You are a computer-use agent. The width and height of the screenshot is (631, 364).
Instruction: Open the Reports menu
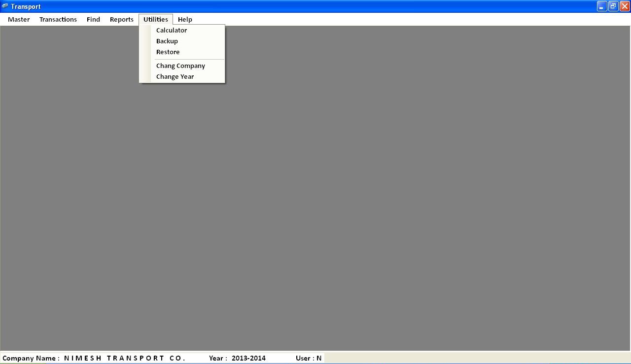click(122, 19)
